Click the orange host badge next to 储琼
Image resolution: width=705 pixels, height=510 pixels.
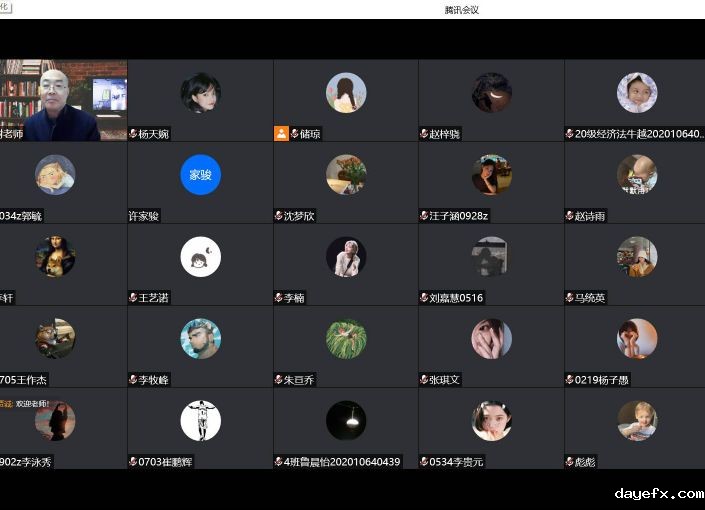(281, 133)
